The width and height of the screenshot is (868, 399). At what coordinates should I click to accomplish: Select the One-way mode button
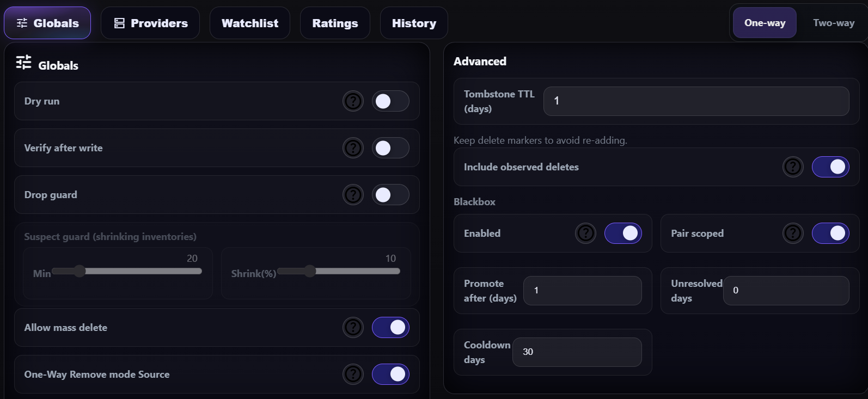[x=765, y=23]
